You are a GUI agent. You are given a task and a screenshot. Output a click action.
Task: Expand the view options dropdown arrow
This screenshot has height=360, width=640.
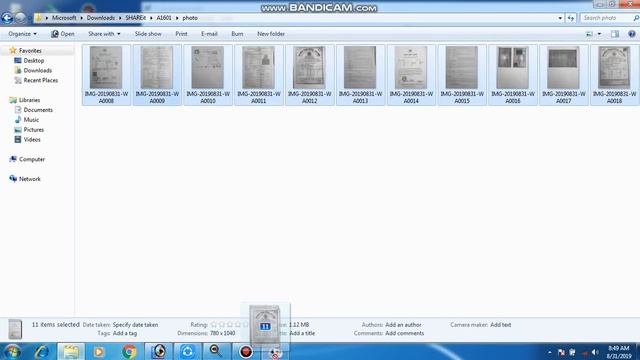tap(599, 34)
